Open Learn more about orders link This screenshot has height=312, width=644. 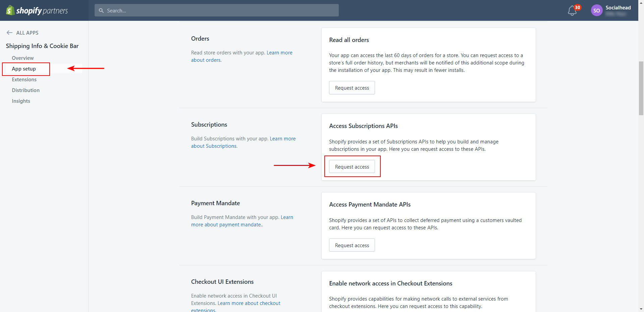coord(242,56)
